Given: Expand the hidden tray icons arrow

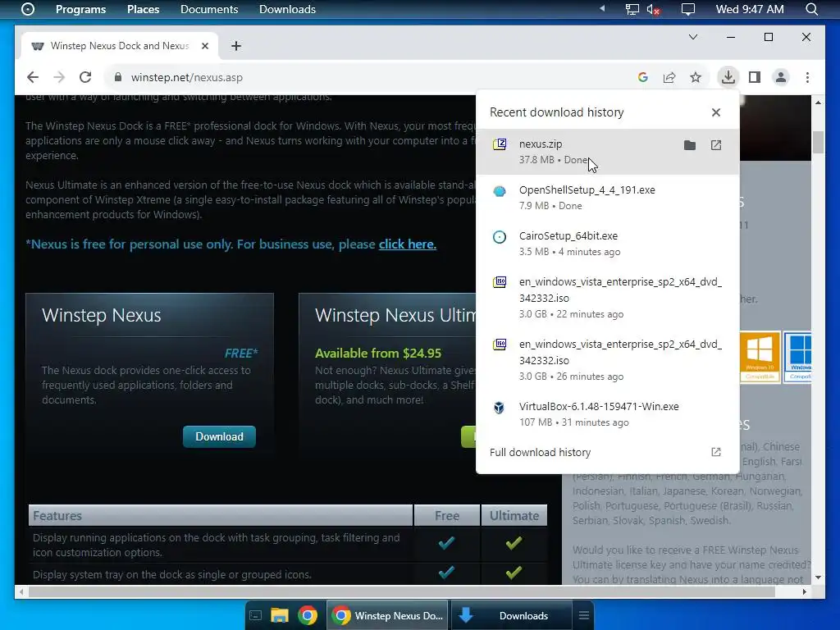Looking at the screenshot, I should [602, 8].
